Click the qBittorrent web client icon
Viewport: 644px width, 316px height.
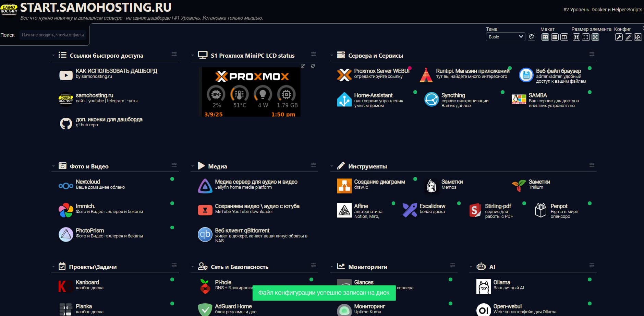point(205,235)
